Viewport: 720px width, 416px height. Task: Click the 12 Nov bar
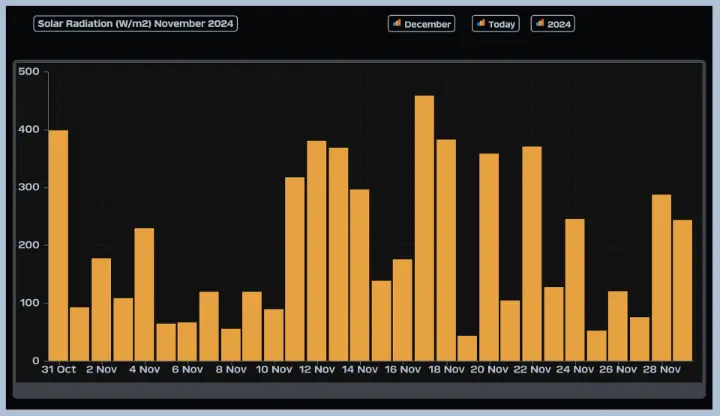click(x=316, y=251)
